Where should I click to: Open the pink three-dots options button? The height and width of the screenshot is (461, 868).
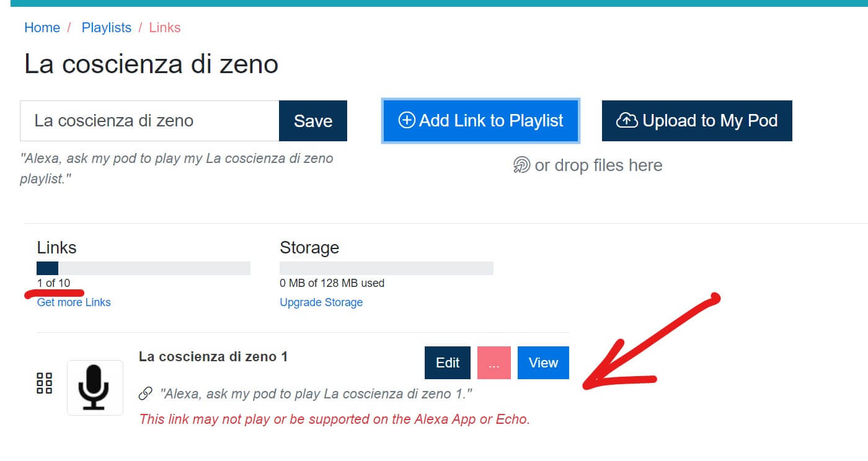(494, 363)
